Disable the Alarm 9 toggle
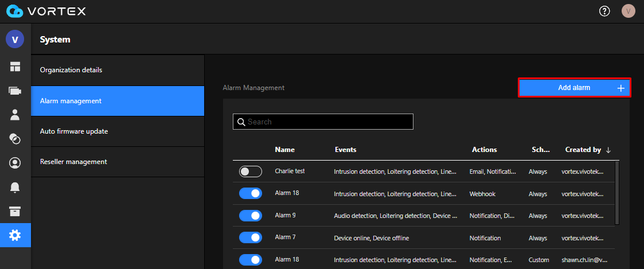The height and width of the screenshot is (269, 644). pyautogui.click(x=251, y=216)
